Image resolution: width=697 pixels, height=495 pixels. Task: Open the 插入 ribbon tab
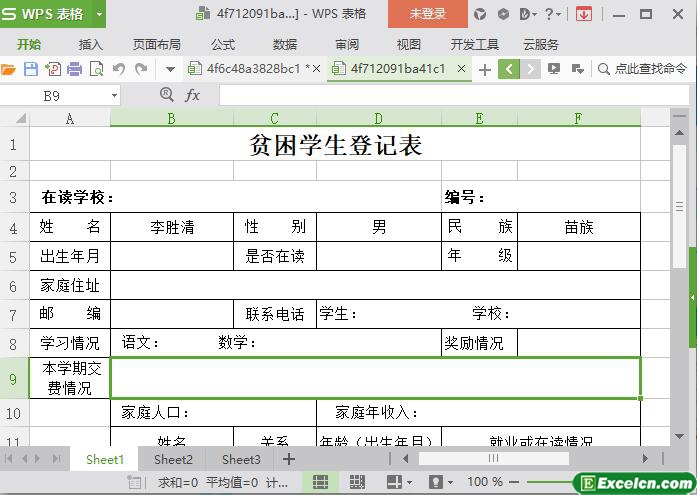[91, 44]
